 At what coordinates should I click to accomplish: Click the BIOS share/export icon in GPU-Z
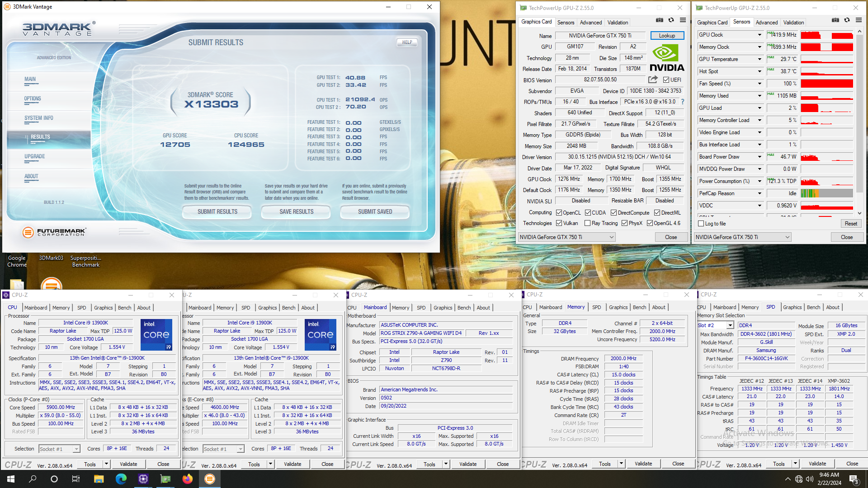click(653, 80)
